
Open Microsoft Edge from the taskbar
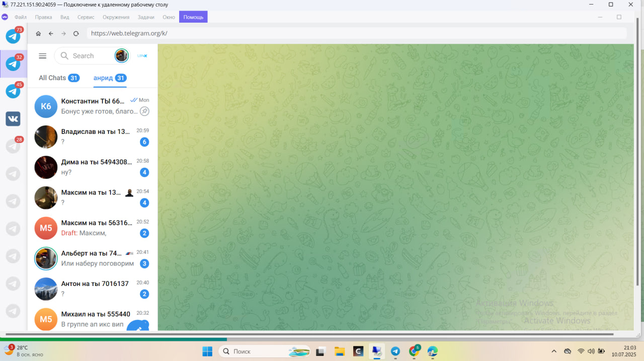pos(433,351)
